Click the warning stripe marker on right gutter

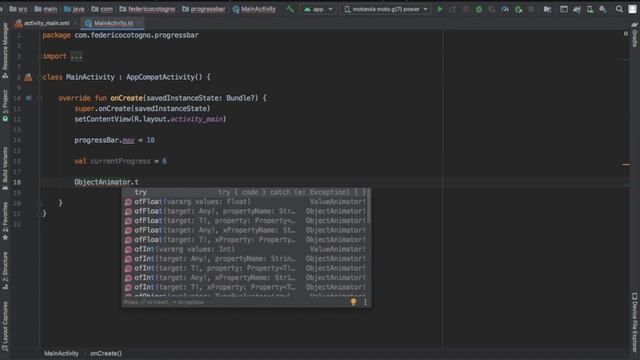[626, 164]
